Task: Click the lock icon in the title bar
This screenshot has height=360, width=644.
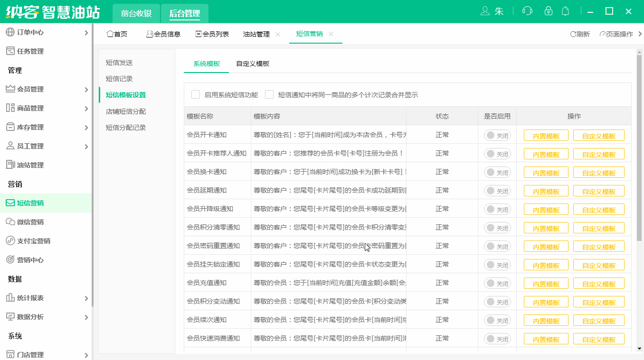Action: point(548,11)
